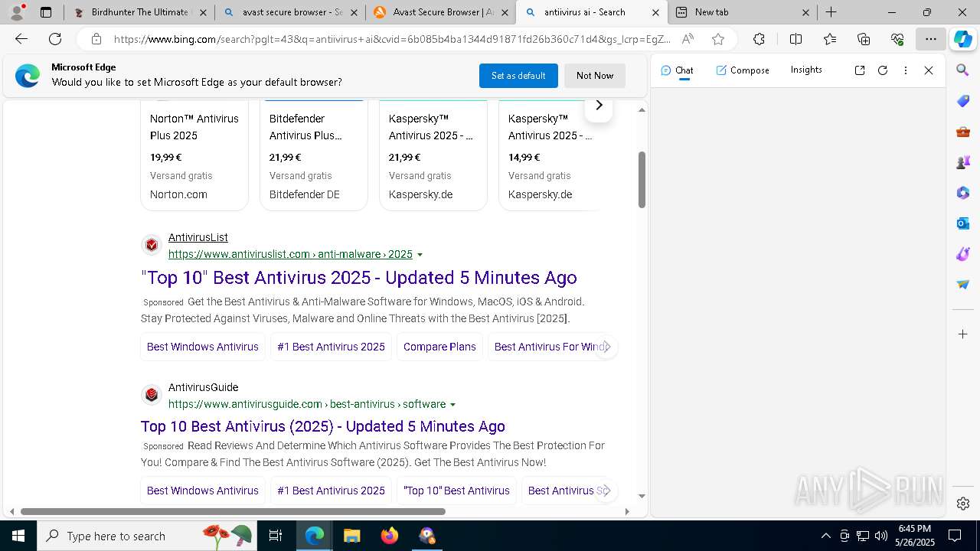The width and height of the screenshot is (980, 551).
Task: Open Browser essentials heart icon
Action: click(x=897, y=39)
